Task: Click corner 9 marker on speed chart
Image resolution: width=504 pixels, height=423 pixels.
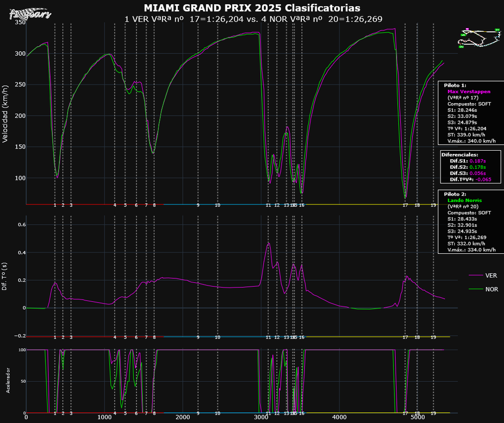Action: pyautogui.click(x=198, y=205)
